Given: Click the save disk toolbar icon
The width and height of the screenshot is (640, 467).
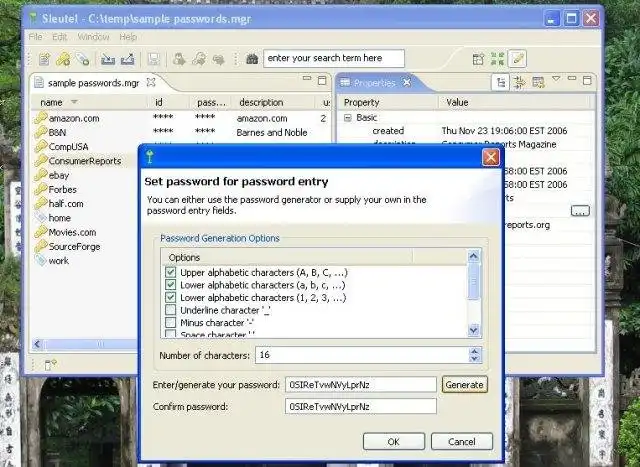Looking at the screenshot, I should (154, 59).
